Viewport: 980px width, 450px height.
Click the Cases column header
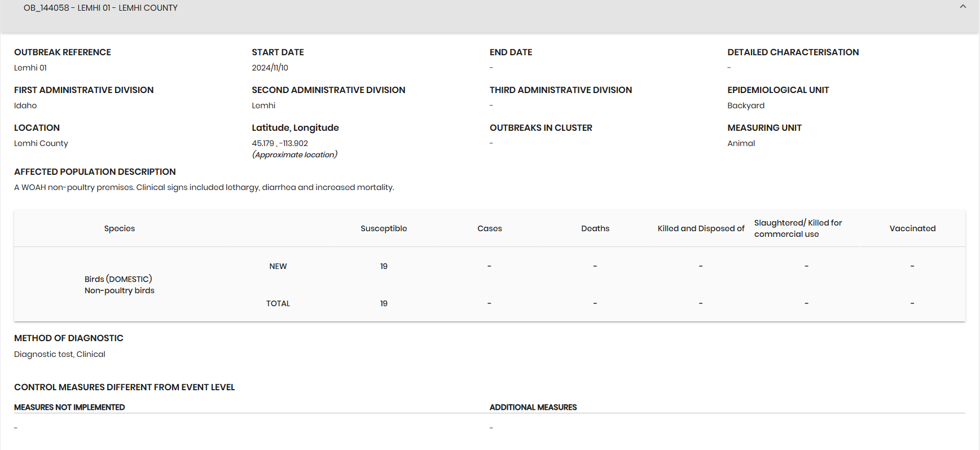coord(490,228)
